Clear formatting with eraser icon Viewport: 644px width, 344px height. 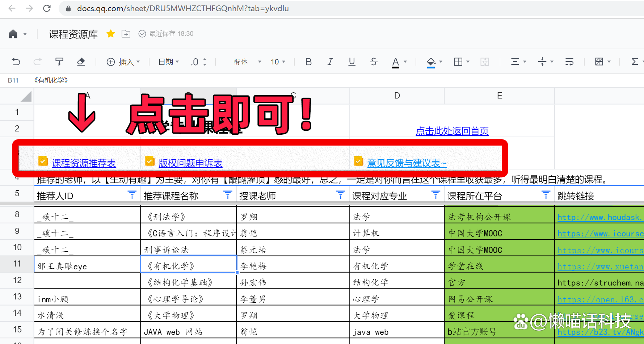click(x=81, y=62)
